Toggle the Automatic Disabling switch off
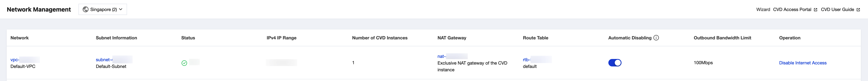 tap(615, 63)
